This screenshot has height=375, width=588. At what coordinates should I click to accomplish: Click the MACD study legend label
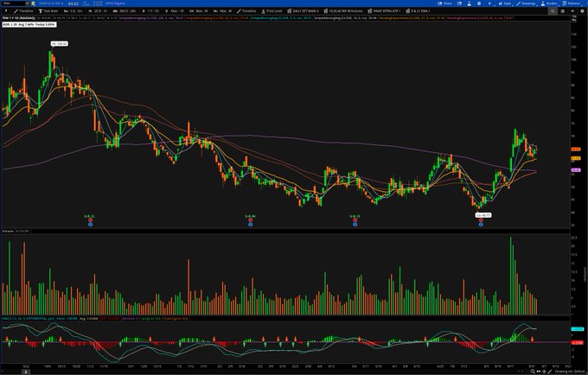(x=28, y=319)
